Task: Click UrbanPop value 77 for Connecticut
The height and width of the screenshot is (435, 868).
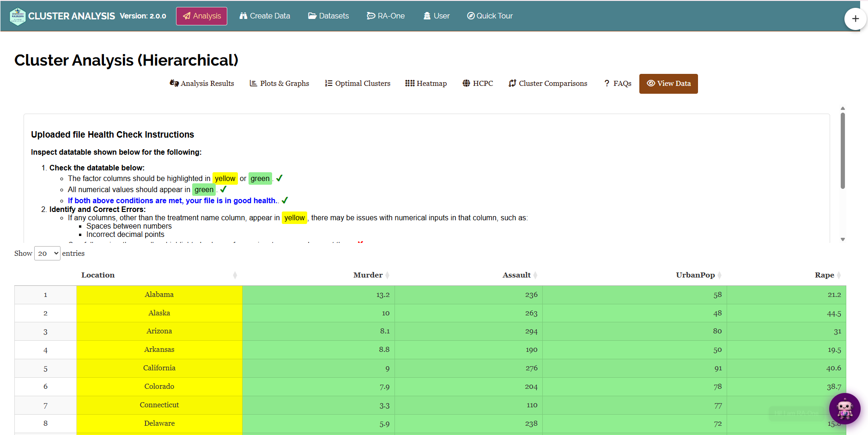Action: click(634, 405)
